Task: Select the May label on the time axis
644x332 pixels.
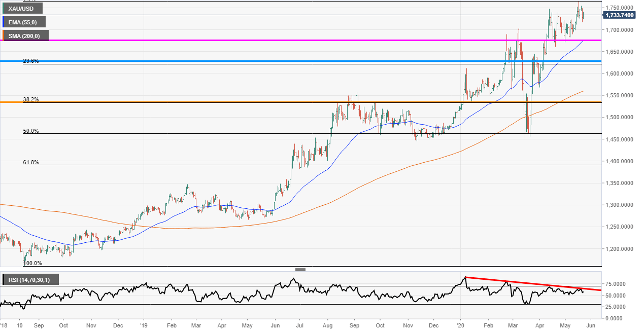Action: click(x=565, y=326)
